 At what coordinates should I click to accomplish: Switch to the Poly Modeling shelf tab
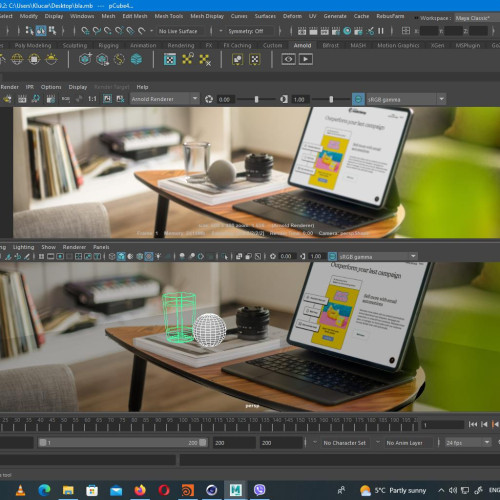[x=33, y=45]
